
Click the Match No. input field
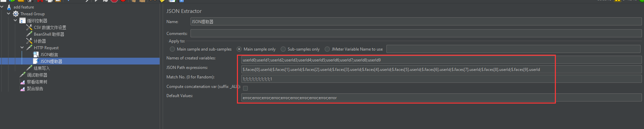[x=441, y=79]
